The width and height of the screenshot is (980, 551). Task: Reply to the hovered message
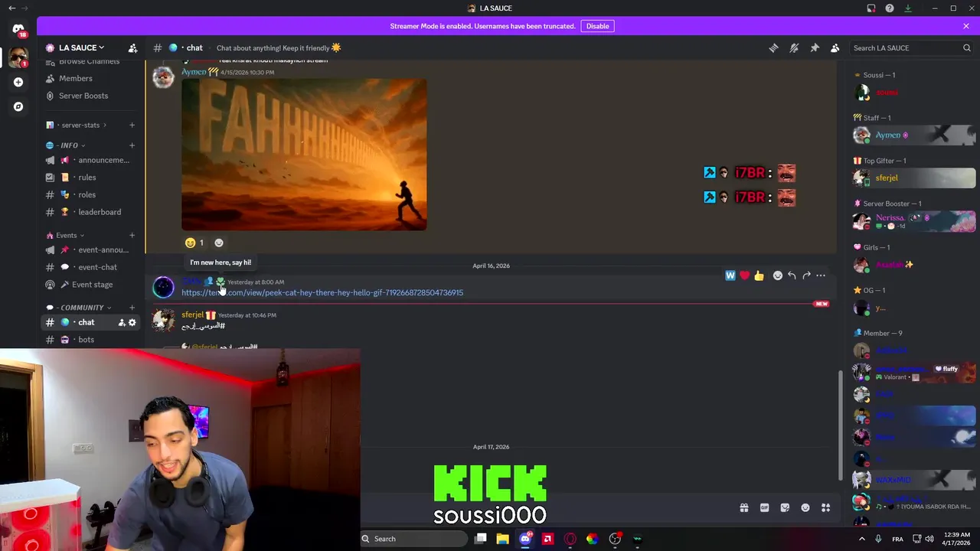pos(792,275)
